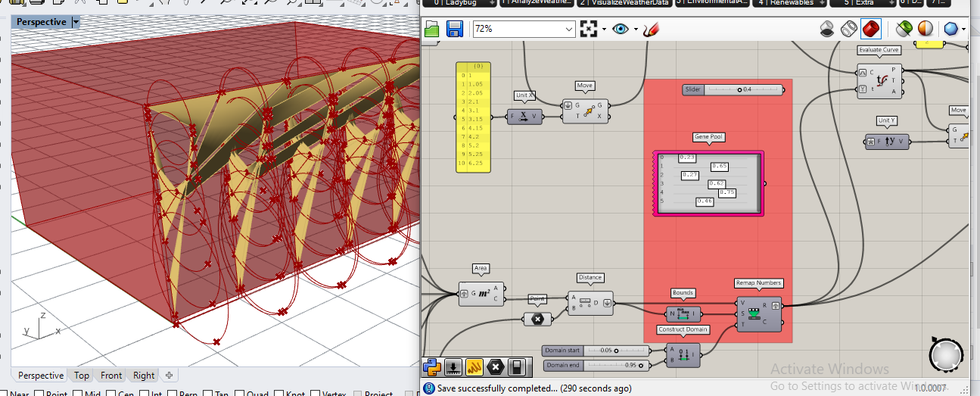Click the yellow zigzag icon in bottom toolbar
This screenshot has width=980, height=396.
[474, 367]
